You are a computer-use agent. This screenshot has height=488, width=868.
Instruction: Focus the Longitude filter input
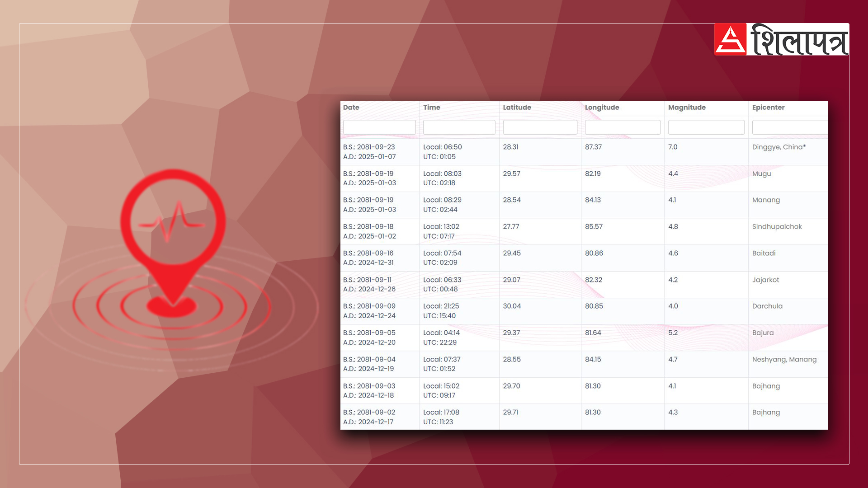point(623,127)
